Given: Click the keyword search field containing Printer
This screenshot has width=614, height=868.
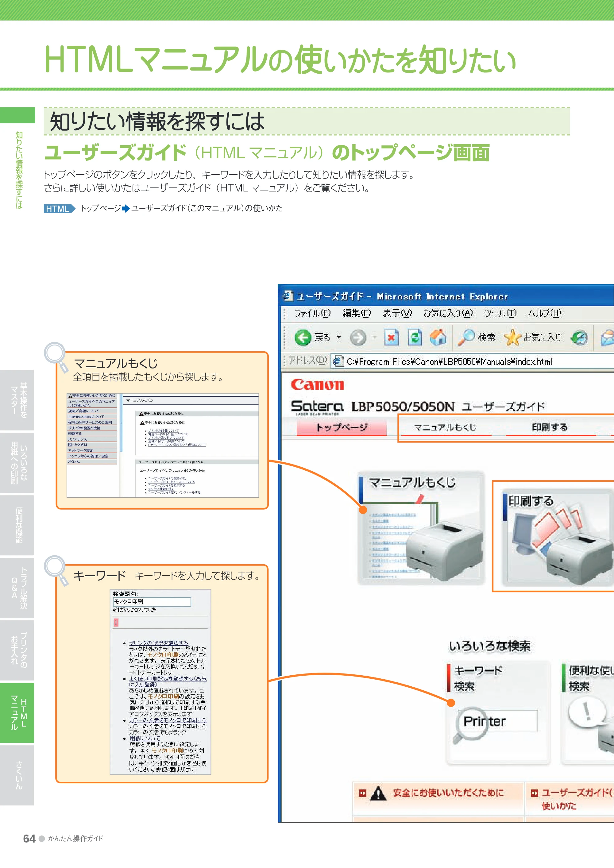Looking at the screenshot, I should [x=498, y=720].
